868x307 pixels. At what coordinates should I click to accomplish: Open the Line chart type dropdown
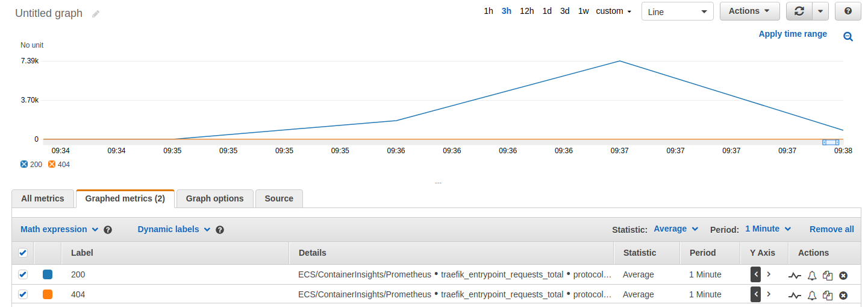click(x=677, y=11)
